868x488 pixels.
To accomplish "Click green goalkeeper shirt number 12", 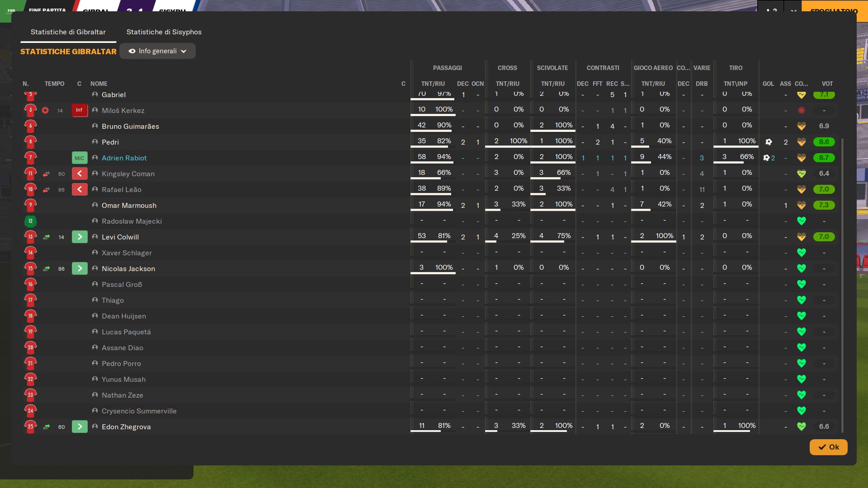I will (30, 221).
